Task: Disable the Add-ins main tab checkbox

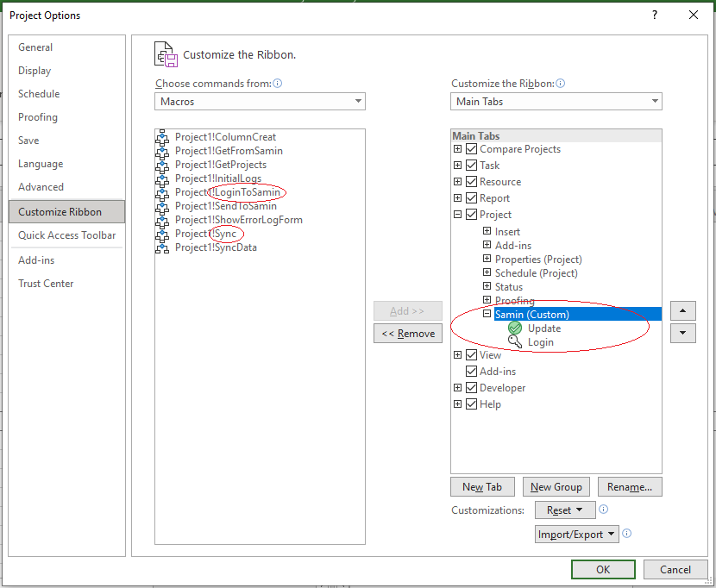Action: (471, 372)
